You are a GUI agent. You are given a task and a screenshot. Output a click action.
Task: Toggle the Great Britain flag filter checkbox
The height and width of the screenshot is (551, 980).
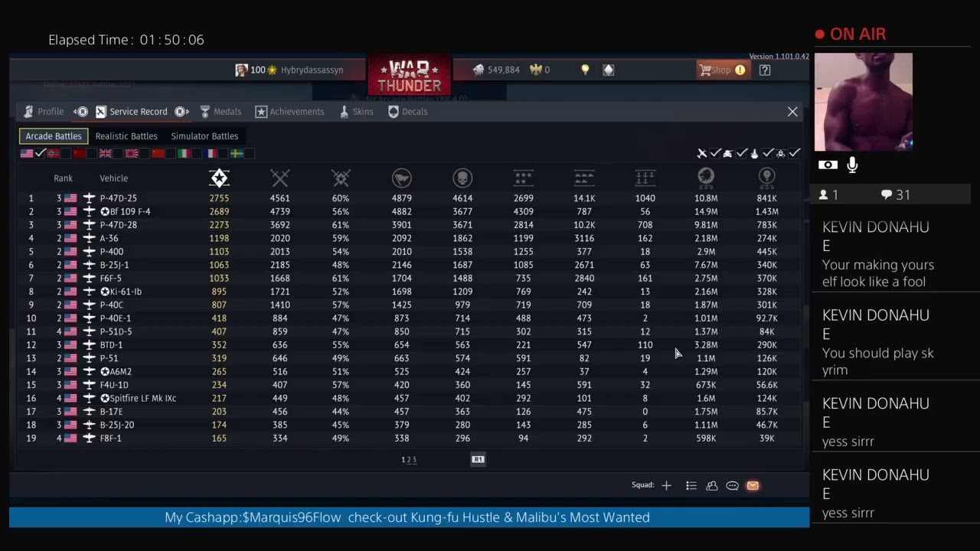118,153
